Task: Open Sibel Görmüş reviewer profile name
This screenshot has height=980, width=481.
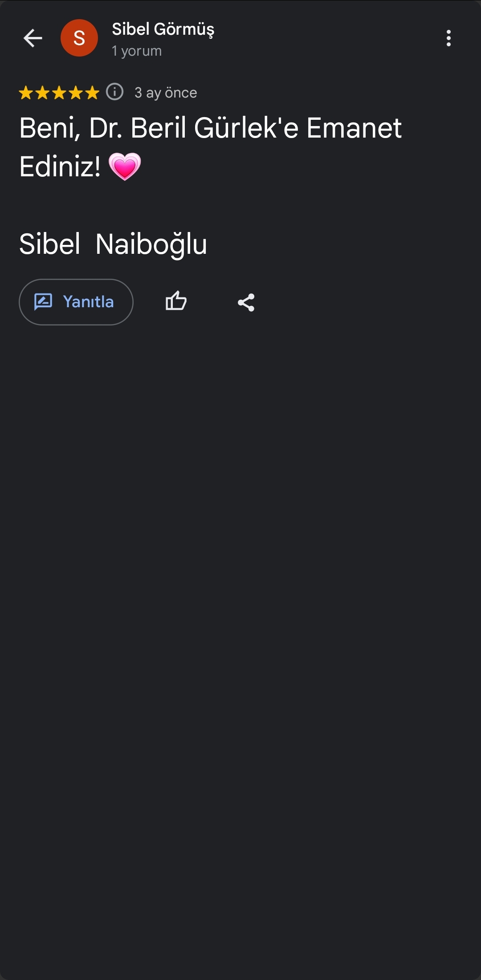Action: pos(163,29)
